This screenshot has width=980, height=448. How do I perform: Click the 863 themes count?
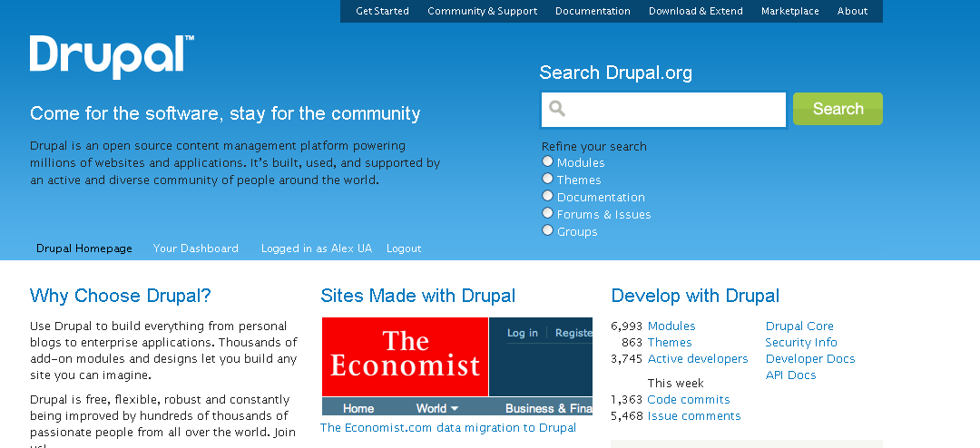coord(632,343)
